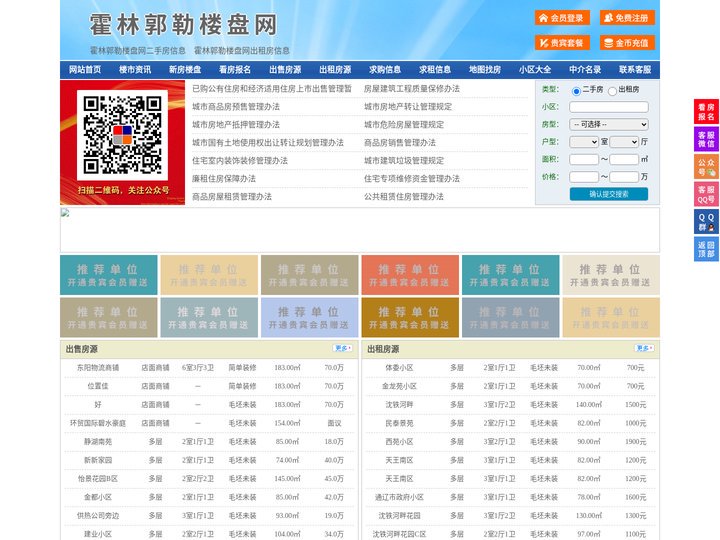The image size is (720, 540).
Task: Open the 楼市资讯 menu item
Action: click(x=135, y=70)
